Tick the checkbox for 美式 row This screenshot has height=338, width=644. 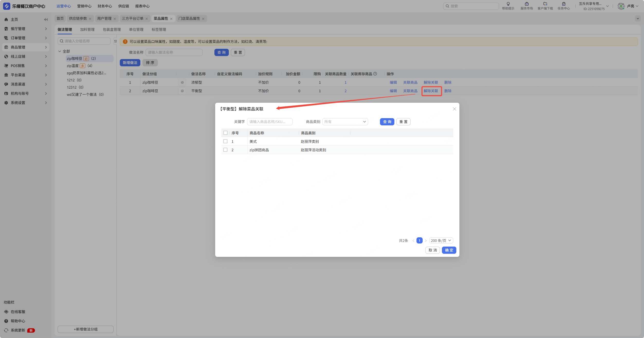225,141
